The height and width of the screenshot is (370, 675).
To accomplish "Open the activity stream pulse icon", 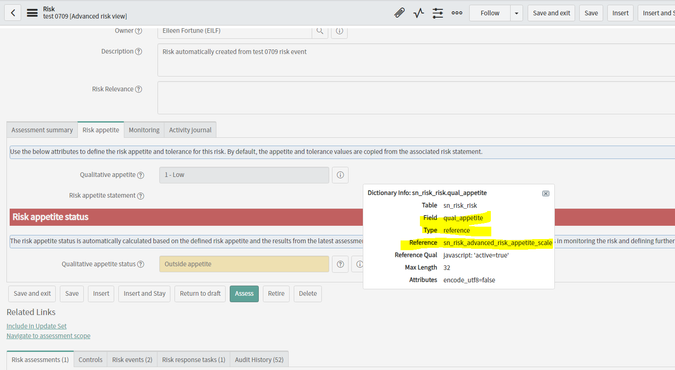I will [x=418, y=13].
